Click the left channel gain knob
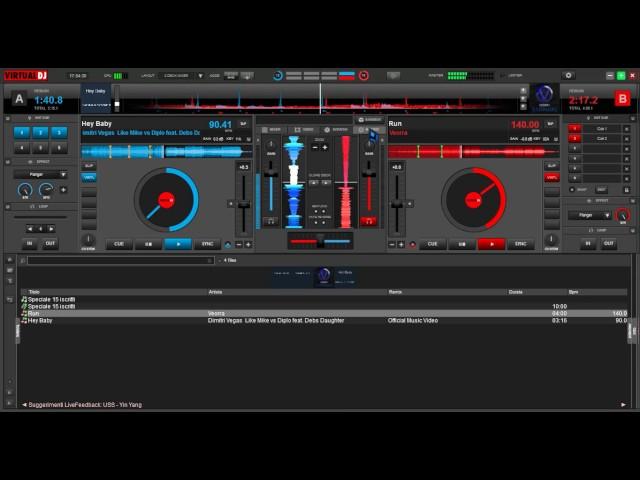640x480 pixels. pos(271,145)
